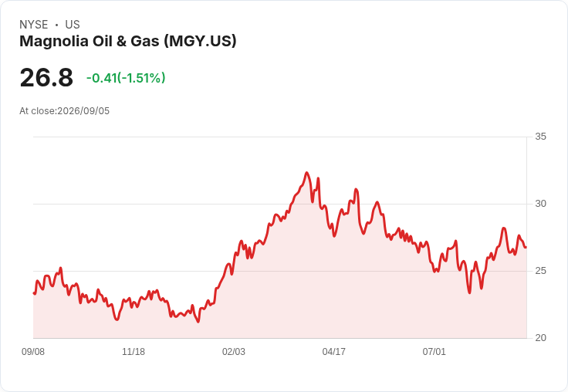Click the 02/03 date label on x-axis
Image resolution: width=568 pixels, height=392 pixels.
(234, 351)
